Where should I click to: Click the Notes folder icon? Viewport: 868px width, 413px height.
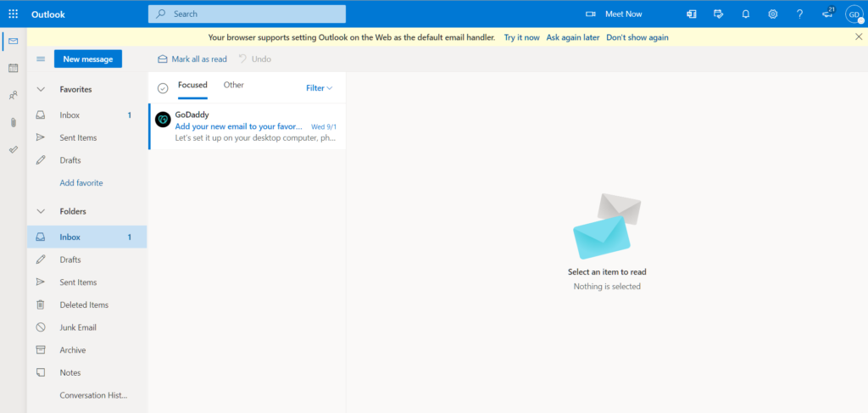[x=41, y=372]
